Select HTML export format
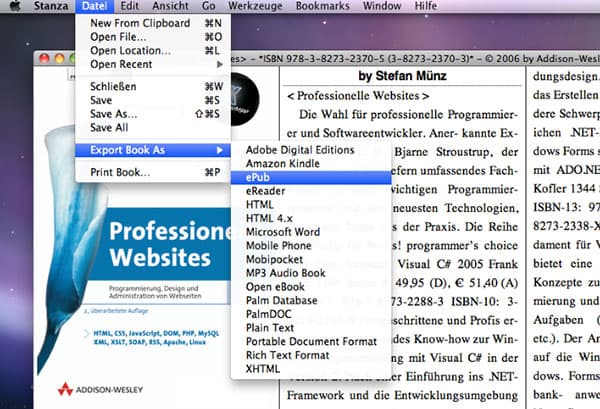600x409 pixels. tap(311, 205)
